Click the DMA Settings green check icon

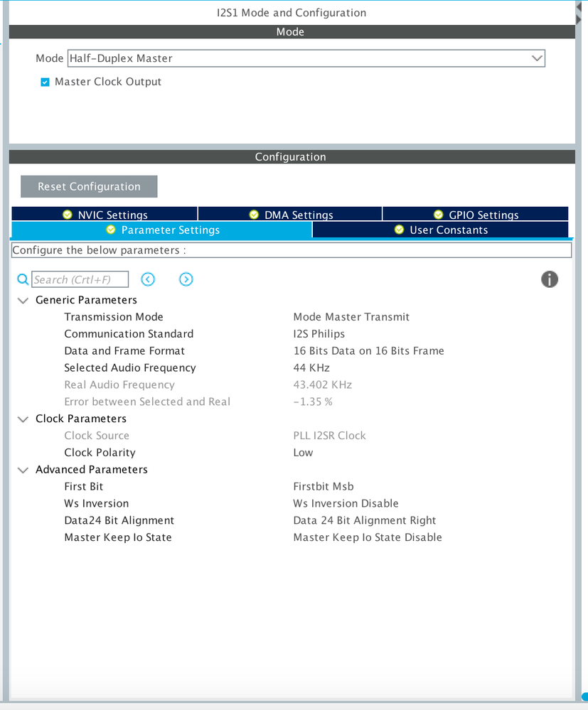point(254,215)
